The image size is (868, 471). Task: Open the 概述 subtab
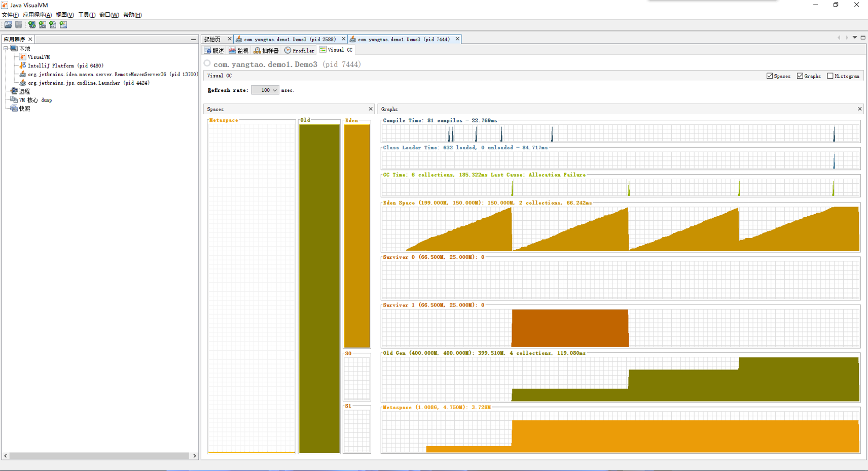click(214, 50)
